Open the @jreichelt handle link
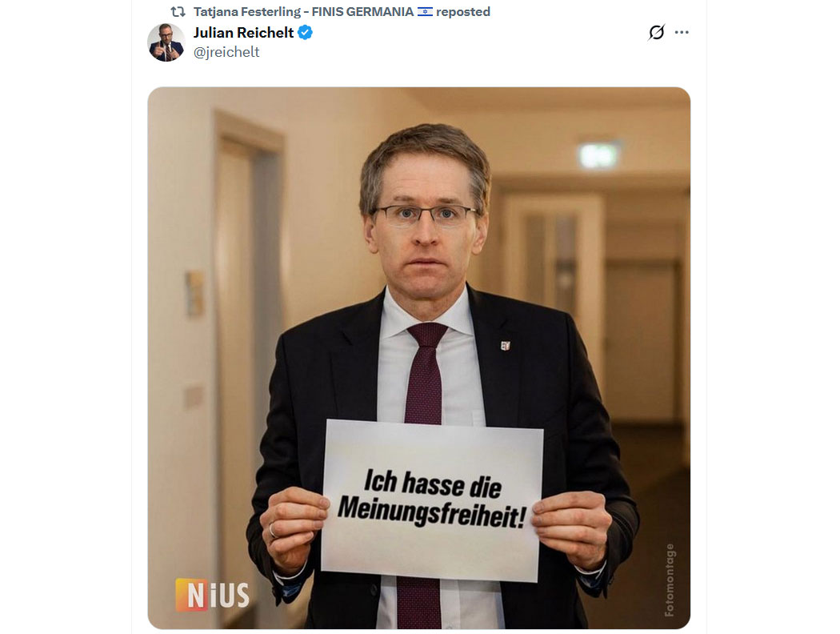 coord(226,52)
